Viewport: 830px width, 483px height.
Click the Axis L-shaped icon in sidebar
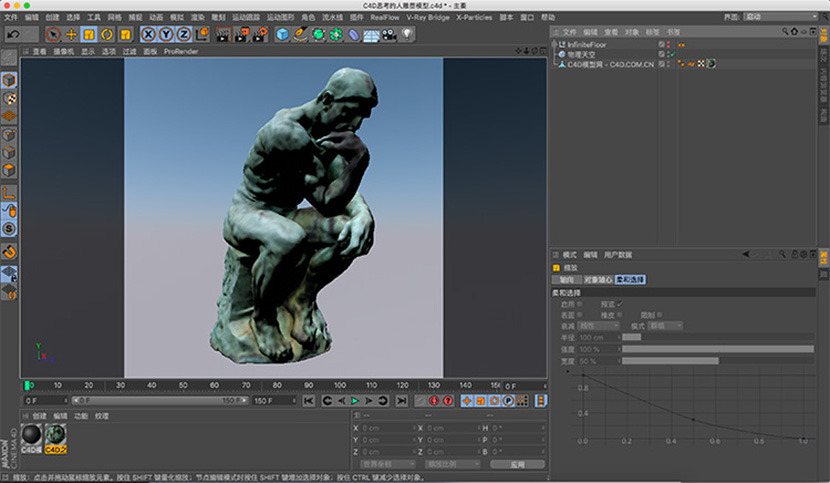[9, 193]
